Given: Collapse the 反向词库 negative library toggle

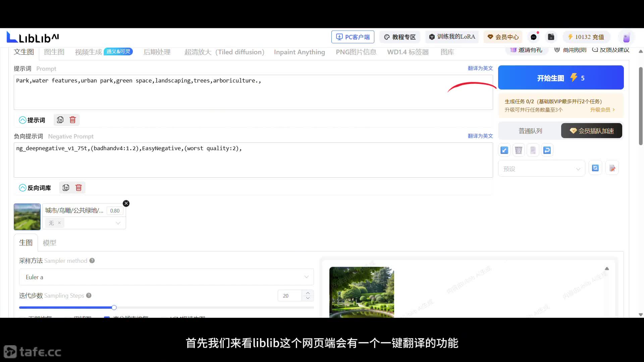Looking at the screenshot, I should 22,188.
